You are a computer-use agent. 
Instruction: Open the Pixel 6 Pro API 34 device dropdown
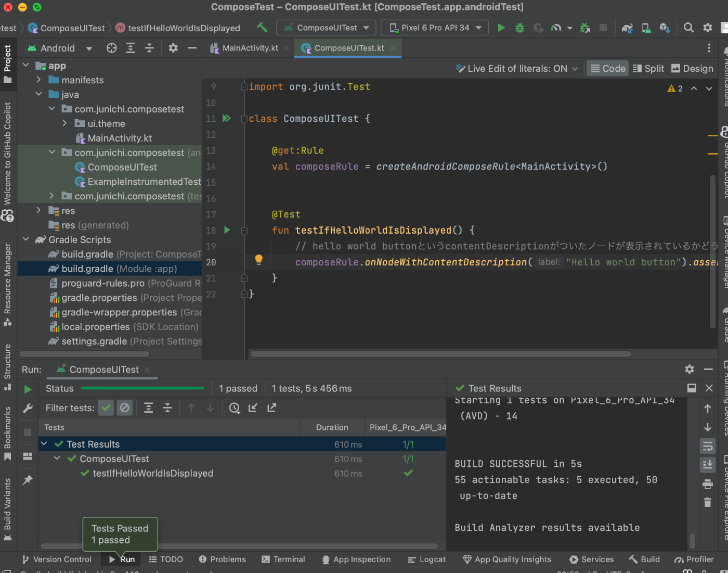click(435, 28)
